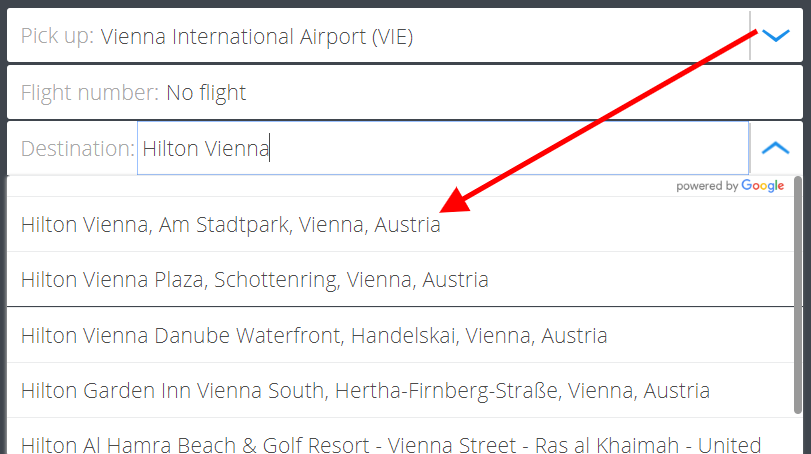Select Hilton Garden Inn Vienna South option
Image resolution: width=811 pixels, height=454 pixels.
click(400, 390)
